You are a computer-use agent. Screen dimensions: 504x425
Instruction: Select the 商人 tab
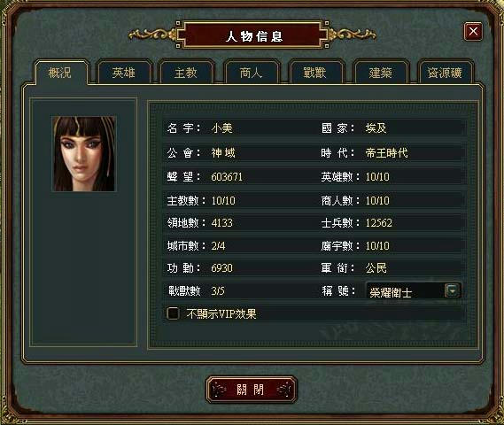click(252, 73)
